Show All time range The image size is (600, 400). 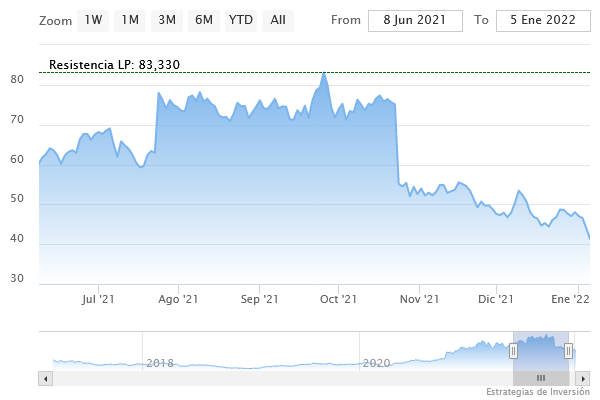tap(278, 20)
